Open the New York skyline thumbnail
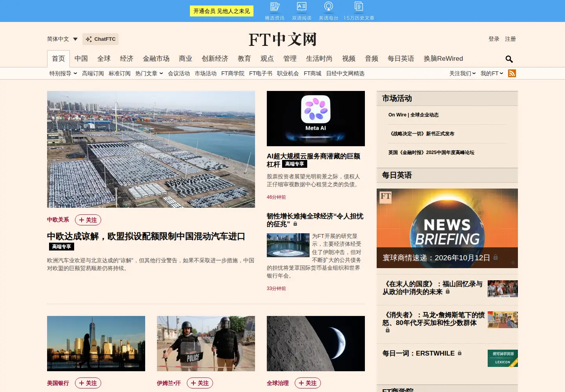 click(96, 343)
